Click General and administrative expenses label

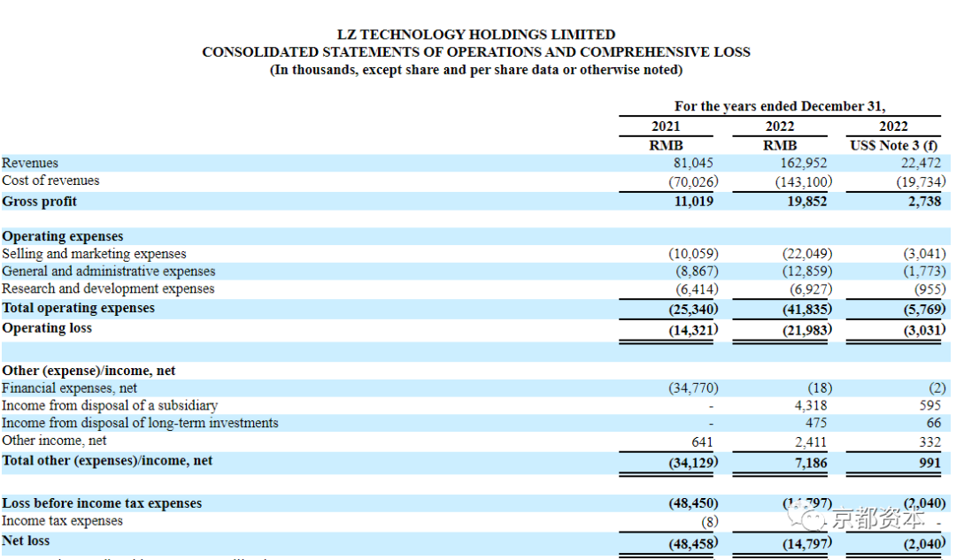[x=109, y=272]
